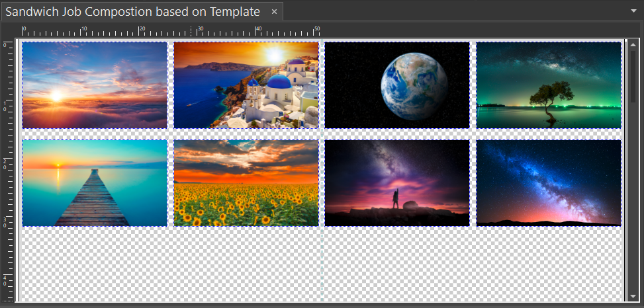644x308 pixels.
Task: Select the lone tree under aurora image
Action: pyautogui.click(x=549, y=85)
